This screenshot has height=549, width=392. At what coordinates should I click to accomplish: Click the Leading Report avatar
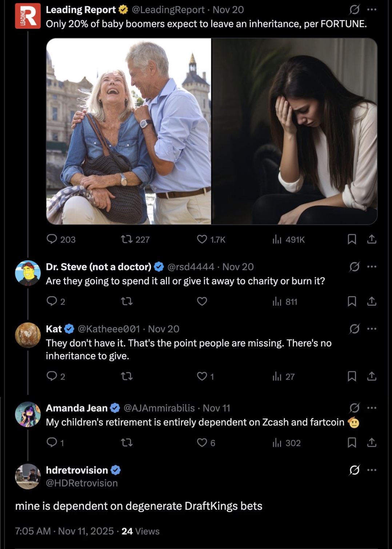28,16
